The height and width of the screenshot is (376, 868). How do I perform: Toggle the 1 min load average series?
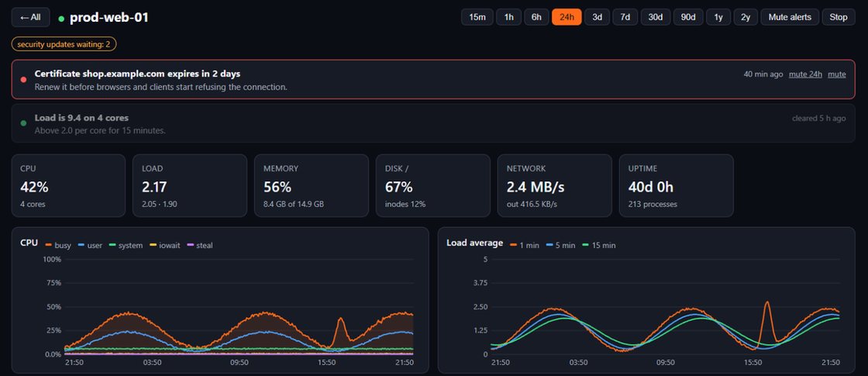(525, 245)
